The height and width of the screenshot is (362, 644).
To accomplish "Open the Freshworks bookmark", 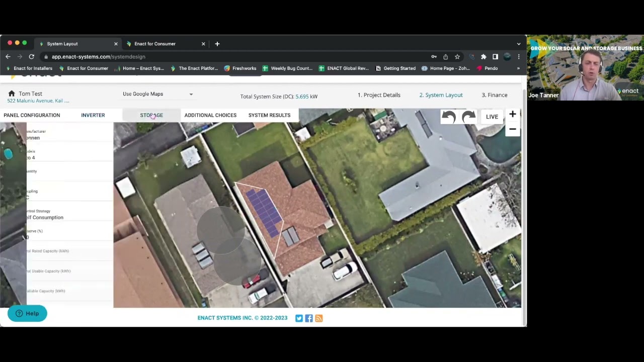I will 240,68.
